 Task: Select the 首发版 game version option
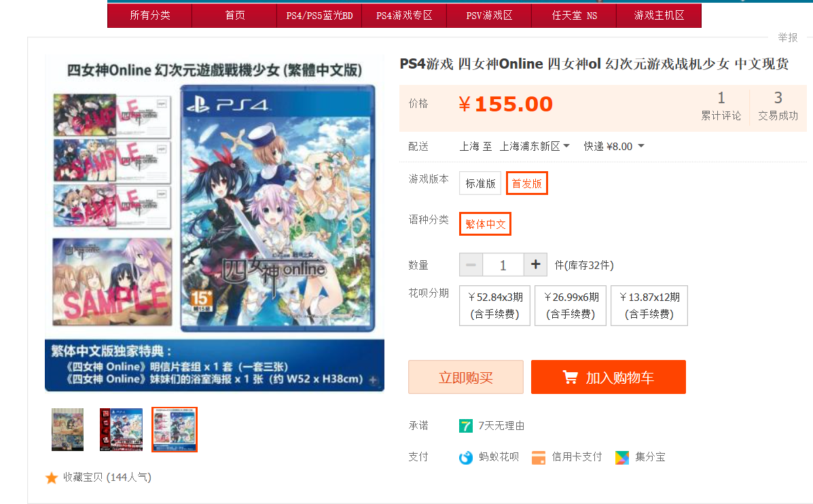(527, 183)
